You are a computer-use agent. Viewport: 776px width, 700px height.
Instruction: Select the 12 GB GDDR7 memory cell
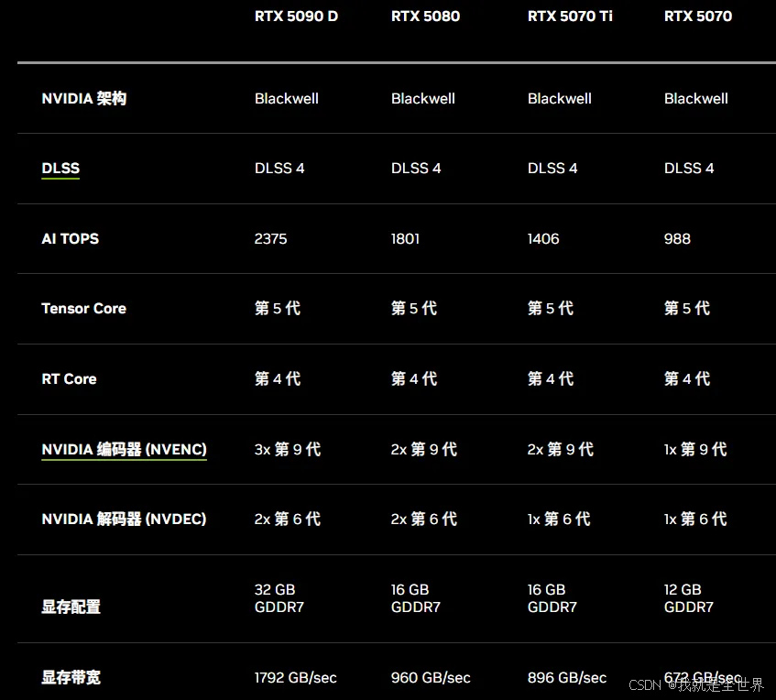[x=689, y=598]
